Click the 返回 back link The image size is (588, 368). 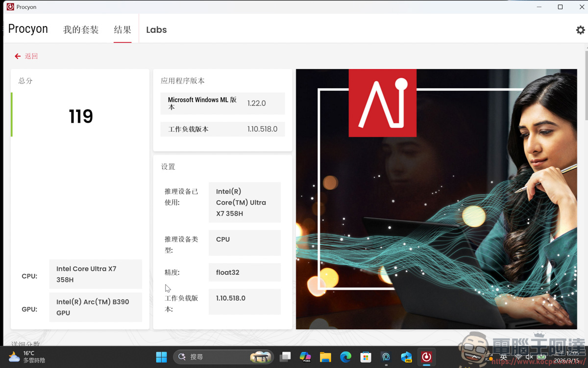tap(26, 56)
